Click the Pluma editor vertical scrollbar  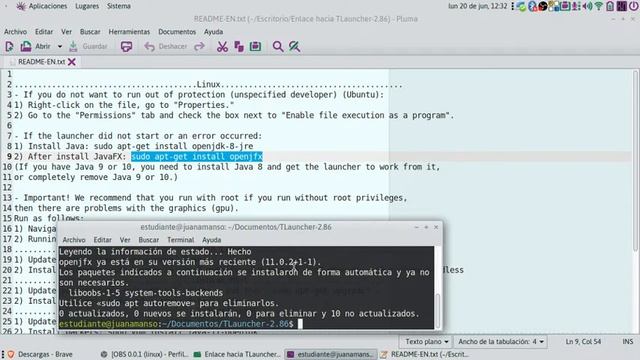click(635, 161)
